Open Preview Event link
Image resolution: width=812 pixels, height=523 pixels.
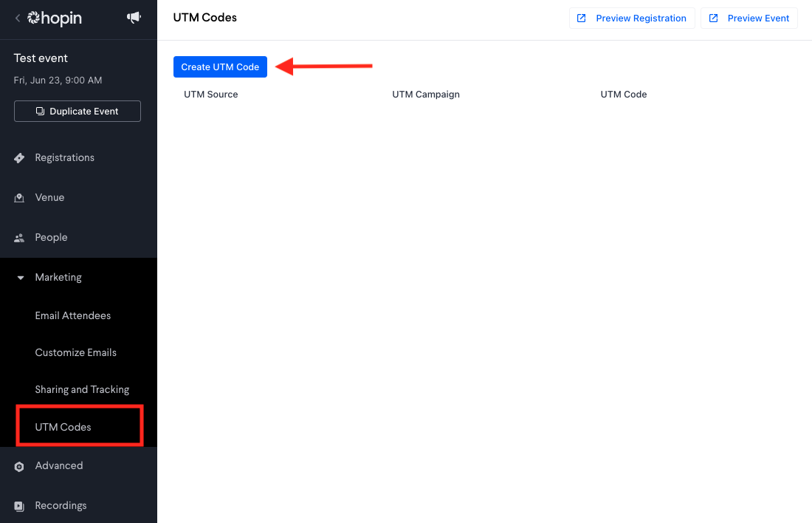(749, 18)
